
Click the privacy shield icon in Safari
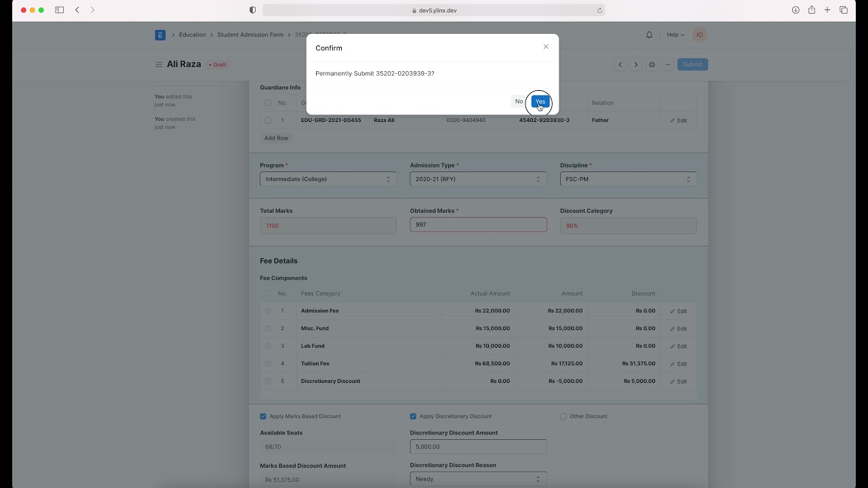pyautogui.click(x=253, y=10)
